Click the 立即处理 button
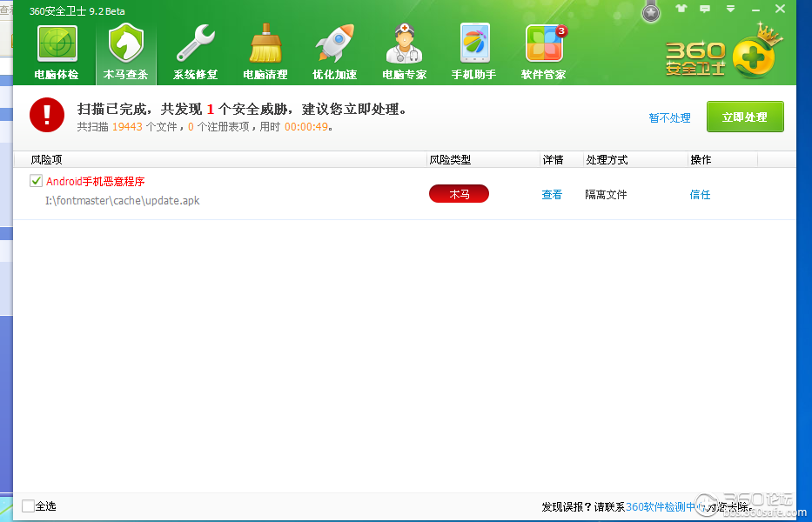Image resolution: width=812 pixels, height=522 pixels. click(745, 117)
